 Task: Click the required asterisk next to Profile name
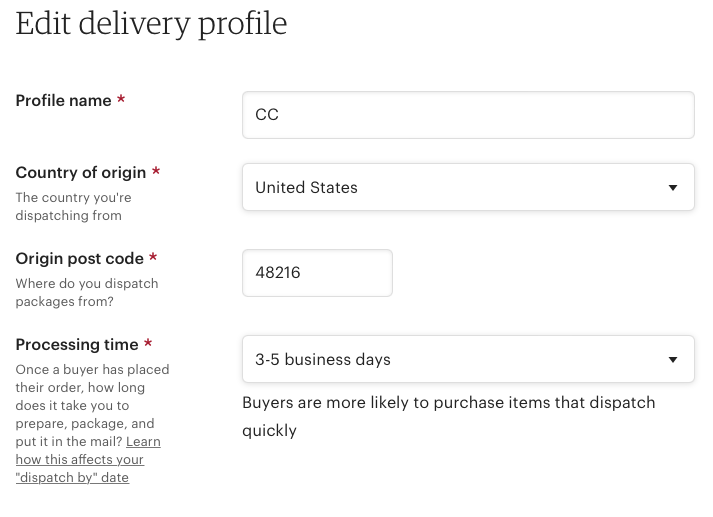pos(121,99)
